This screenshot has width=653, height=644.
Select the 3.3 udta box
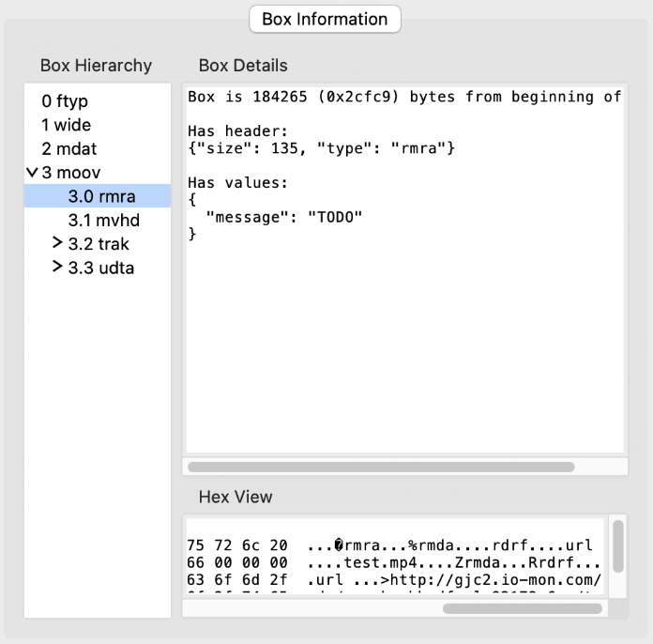coord(101,268)
